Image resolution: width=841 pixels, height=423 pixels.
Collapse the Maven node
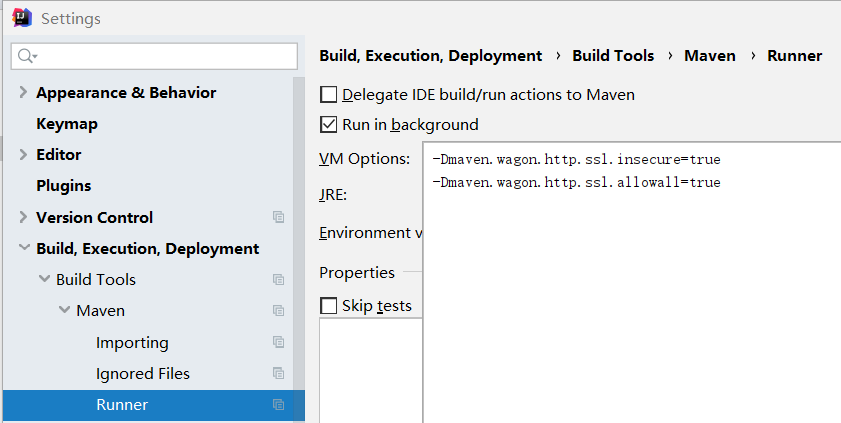tap(64, 310)
